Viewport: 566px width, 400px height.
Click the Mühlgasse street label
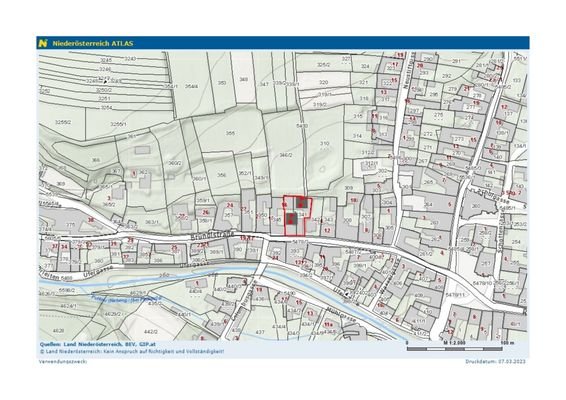(x=341, y=314)
